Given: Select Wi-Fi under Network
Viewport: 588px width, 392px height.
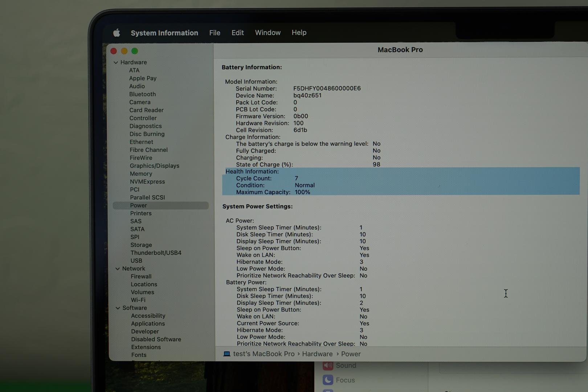Looking at the screenshot, I should click(x=138, y=300).
